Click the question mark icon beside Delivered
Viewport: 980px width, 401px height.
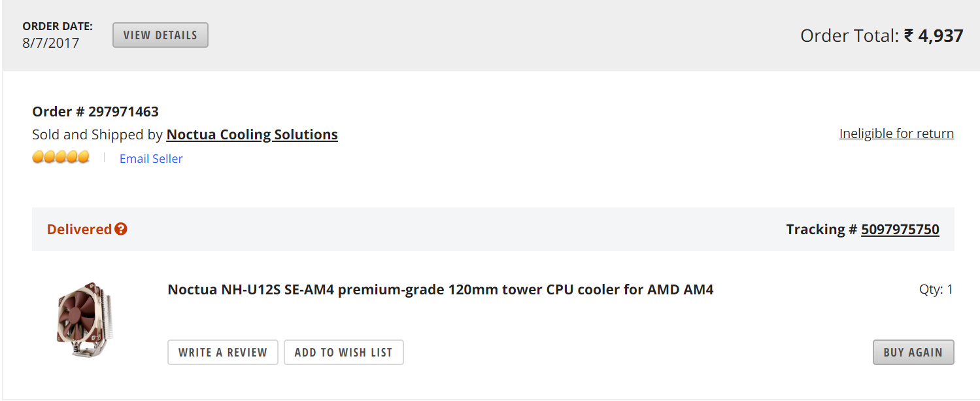(x=120, y=229)
